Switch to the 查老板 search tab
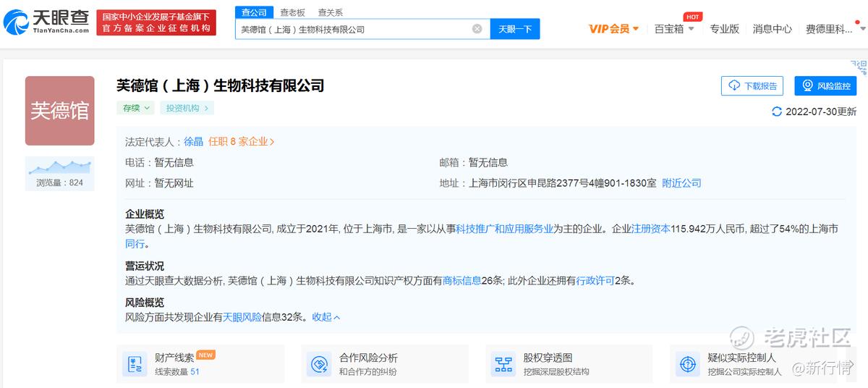 pyautogui.click(x=293, y=12)
